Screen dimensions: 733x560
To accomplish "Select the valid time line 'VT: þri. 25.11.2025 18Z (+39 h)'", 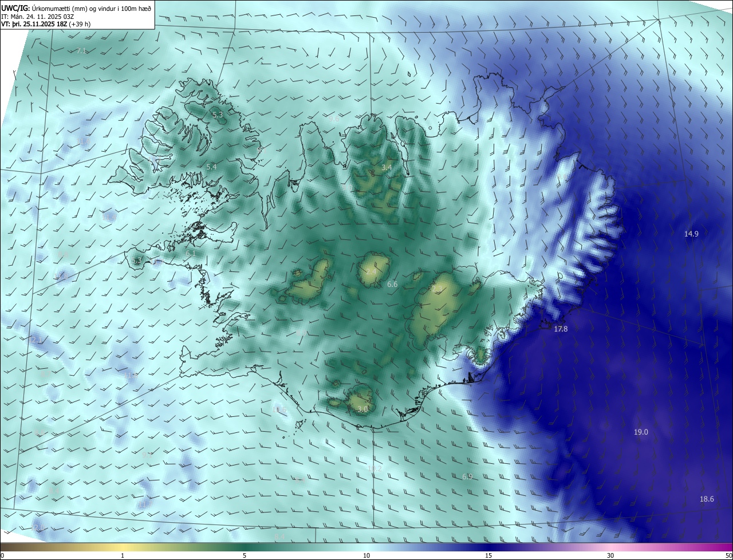I will point(46,24).
